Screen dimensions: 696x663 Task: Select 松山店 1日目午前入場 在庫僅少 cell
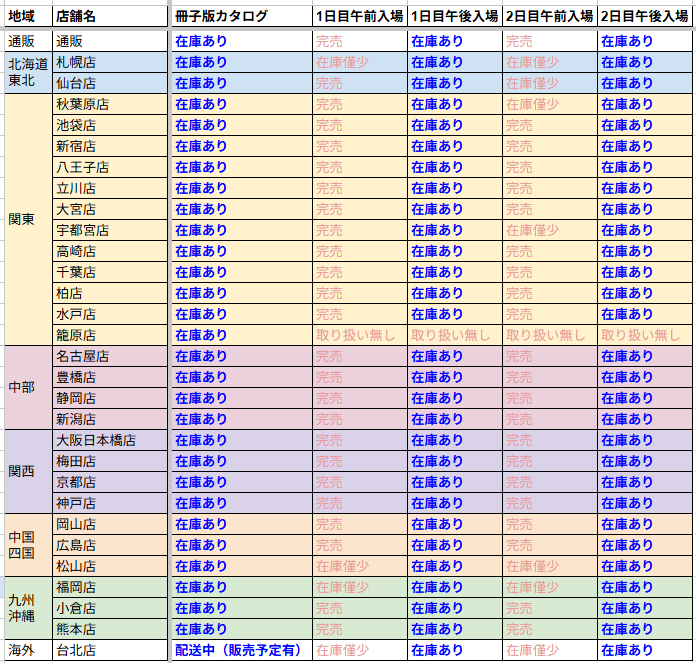[x=360, y=566]
